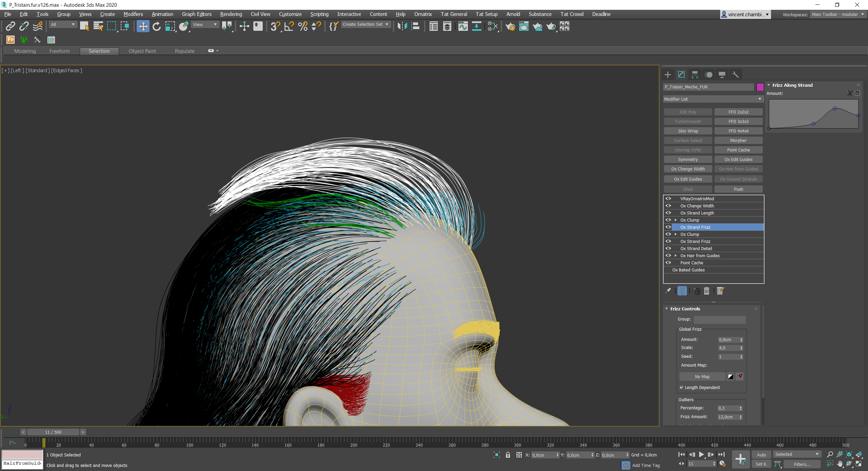
Task: Select the Select and Rotate tool
Action: (156, 26)
